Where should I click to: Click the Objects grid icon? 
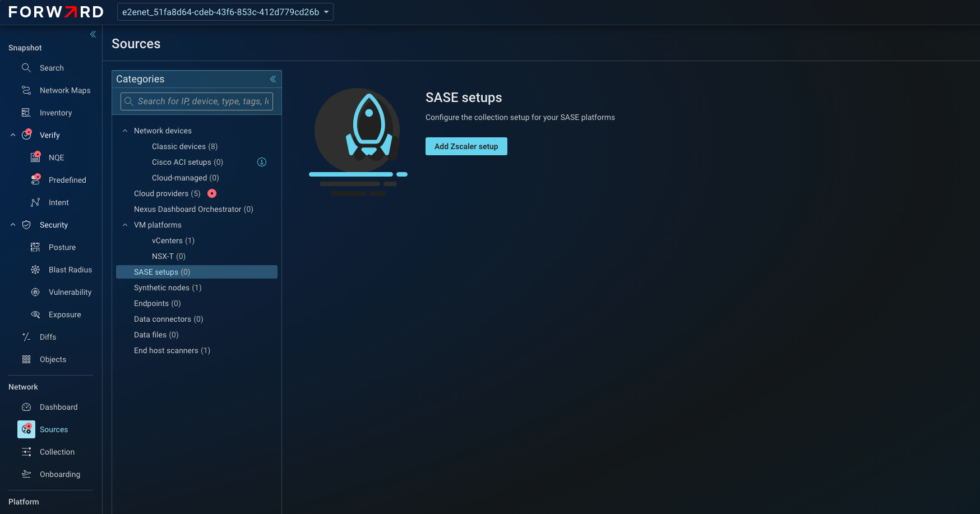click(x=26, y=359)
